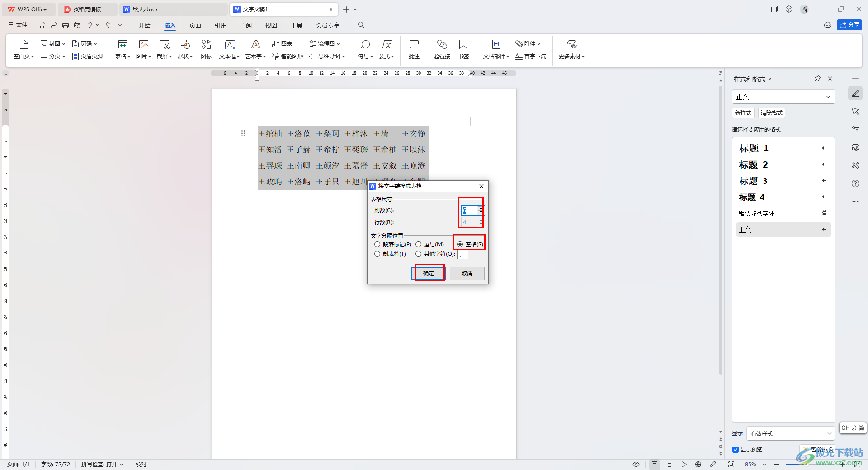
Task: Click the 其他字符 character input box
Action: [462, 254]
